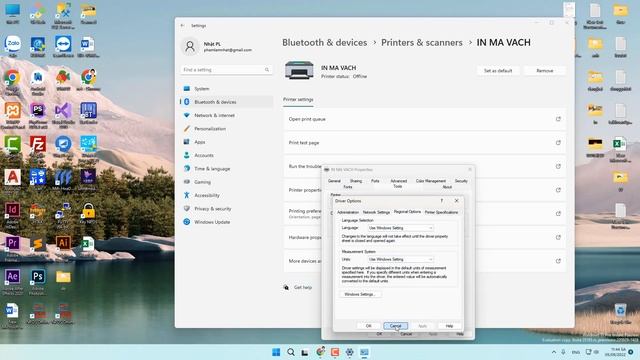Launch Adobe InDesign from the desktop
This screenshot has width=640, height=360.
13,213
